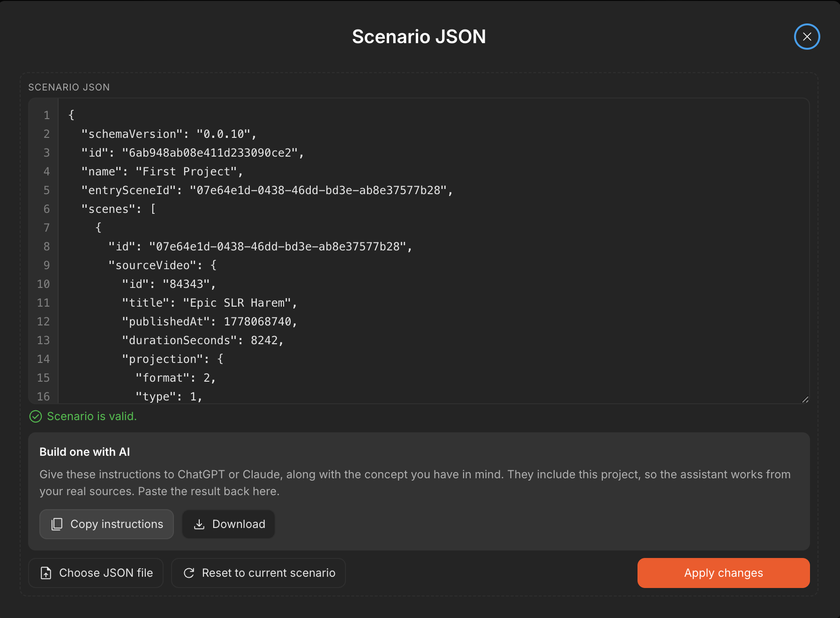Click line number 9 in the gutter
The height and width of the screenshot is (618, 840).
(x=46, y=265)
